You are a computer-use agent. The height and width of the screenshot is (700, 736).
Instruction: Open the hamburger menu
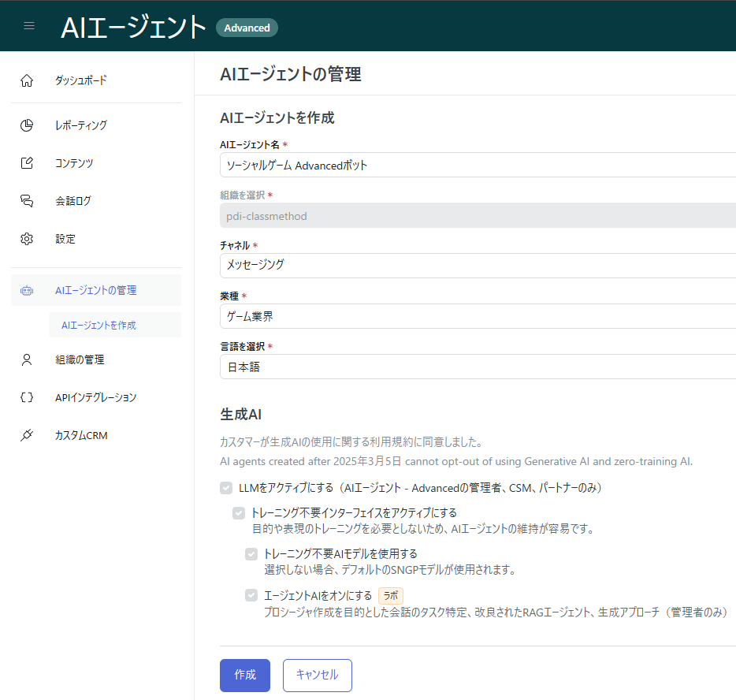(x=29, y=24)
